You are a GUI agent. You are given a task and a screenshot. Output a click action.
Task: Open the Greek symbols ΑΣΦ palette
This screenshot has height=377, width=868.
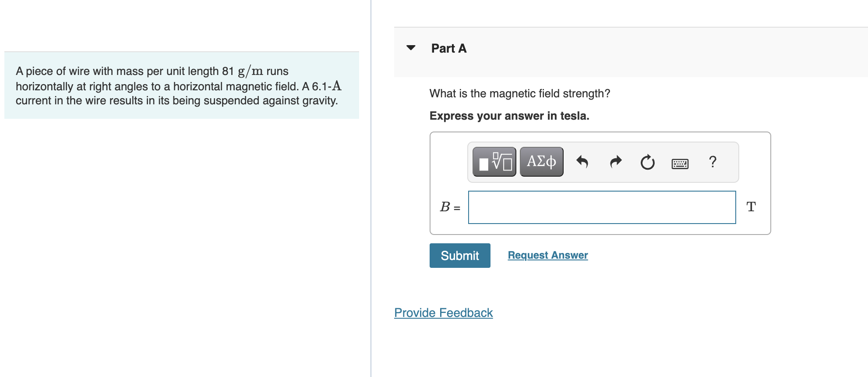click(541, 162)
